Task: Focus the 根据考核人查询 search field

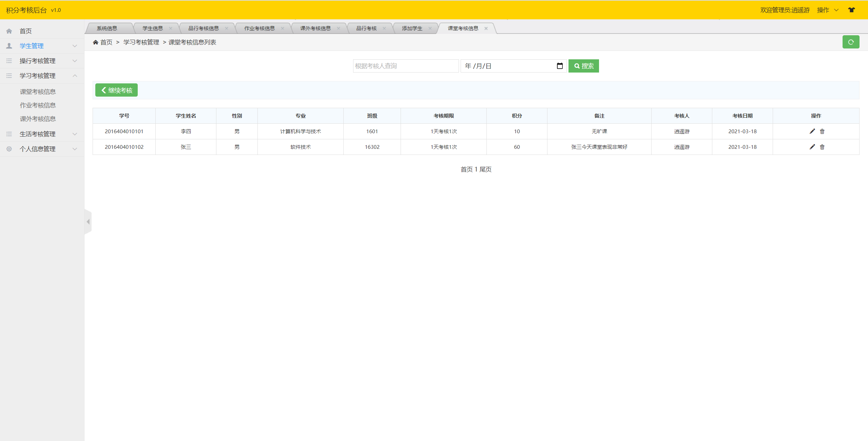Action: click(405, 66)
